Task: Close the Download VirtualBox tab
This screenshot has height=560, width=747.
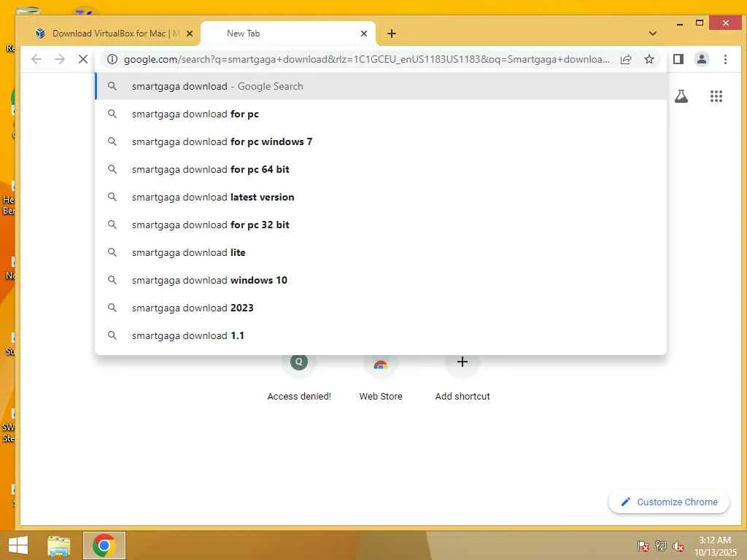Action: (x=189, y=34)
